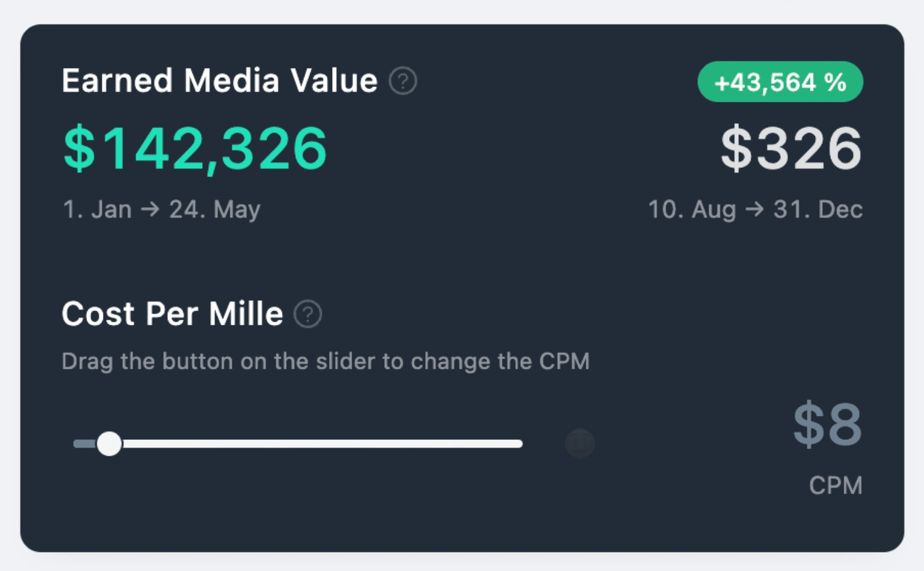This screenshot has height=571, width=924.
Task: Open the Earned Media Value help icon
Action: (x=403, y=81)
